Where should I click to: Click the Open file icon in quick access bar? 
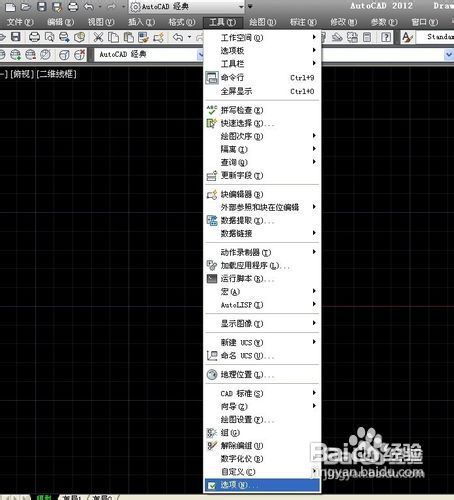click(26, 7)
